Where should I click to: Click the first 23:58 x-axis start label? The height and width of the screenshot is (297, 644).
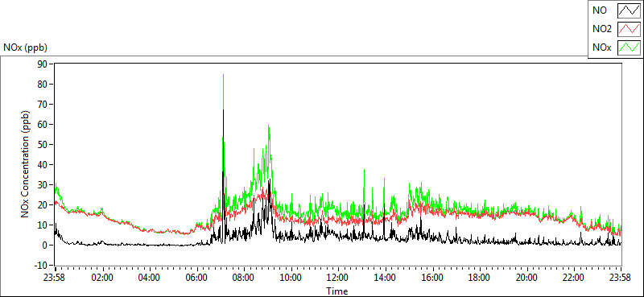(x=55, y=278)
